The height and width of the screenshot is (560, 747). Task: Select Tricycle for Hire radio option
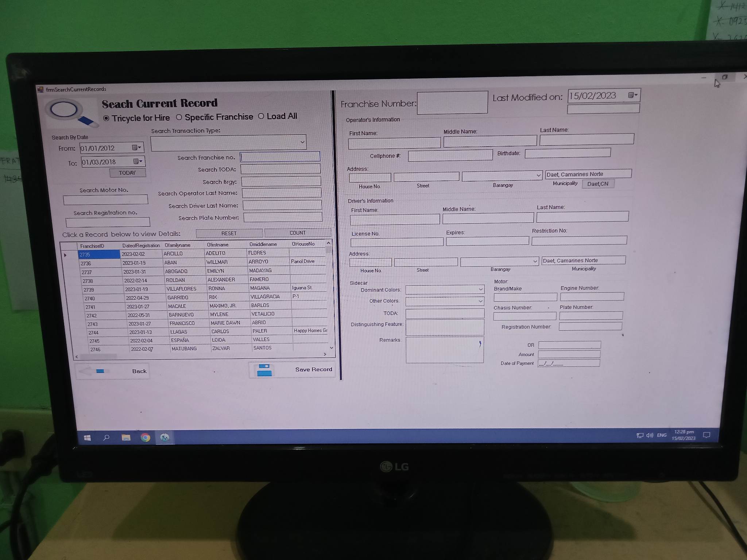point(107,118)
